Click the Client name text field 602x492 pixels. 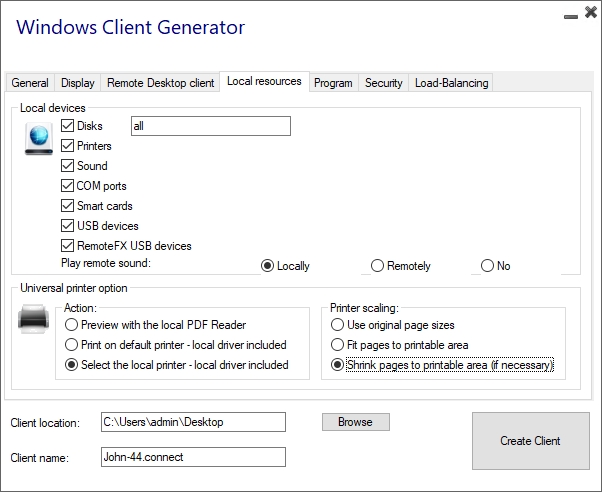(x=193, y=457)
